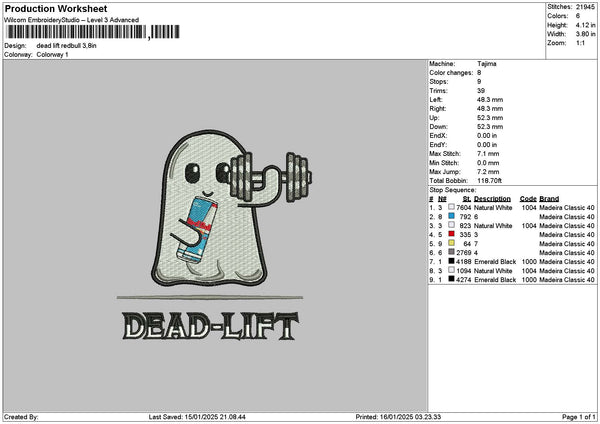Click the "Production Worksheet" title
Image resolution: width=600 pixels, height=424 pixels.
tap(56, 9)
